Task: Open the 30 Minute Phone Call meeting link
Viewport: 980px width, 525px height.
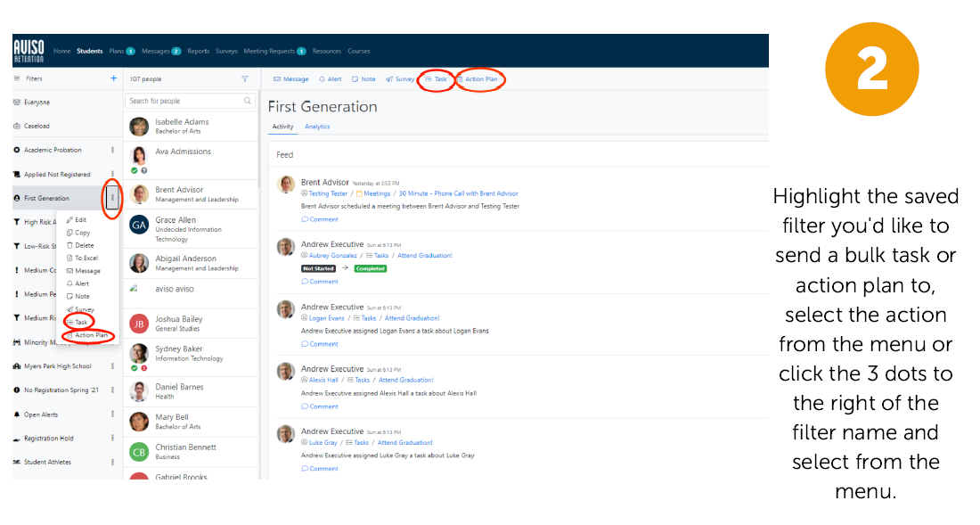Action: tap(458, 193)
